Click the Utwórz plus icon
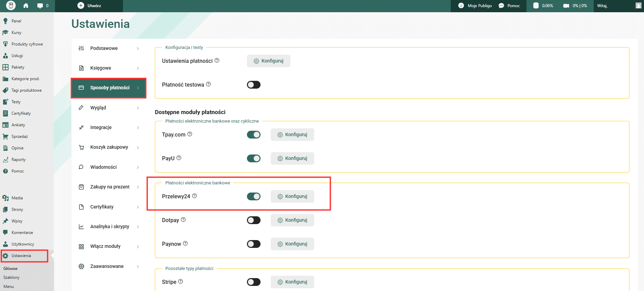Screen dimensions: 644x291 click(x=81, y=5)
